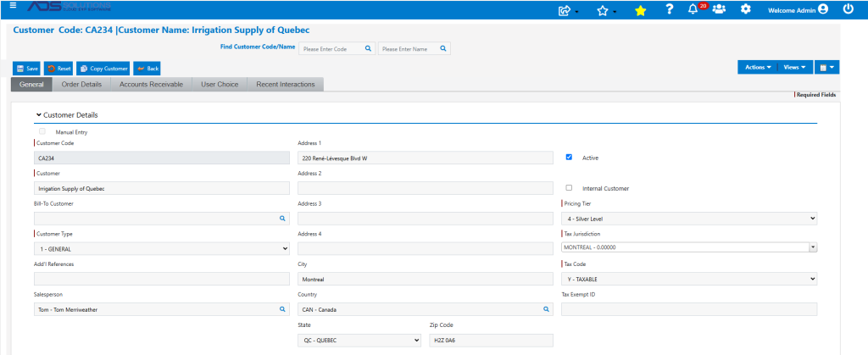Click the Address 4 field

[426, 249]
